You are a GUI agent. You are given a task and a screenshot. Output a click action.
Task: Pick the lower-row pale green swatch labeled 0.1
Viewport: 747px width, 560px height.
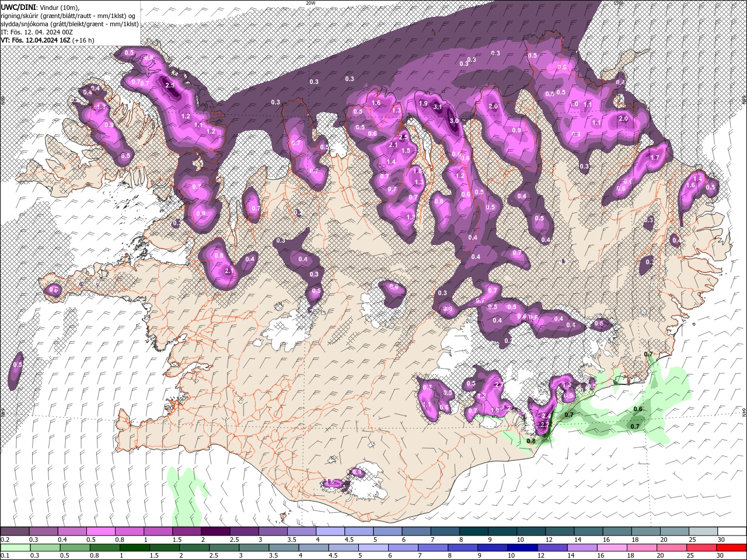pyautogui.click(x=15, y=548)
